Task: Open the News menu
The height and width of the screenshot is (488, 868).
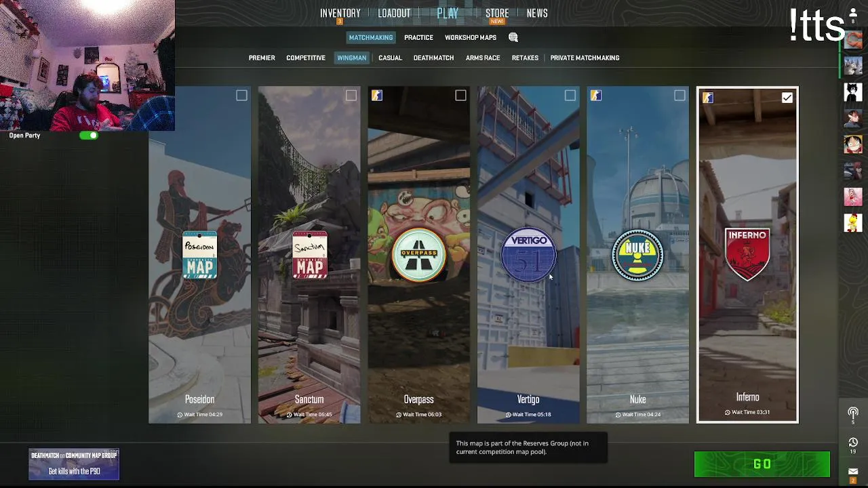Action: 537,14
